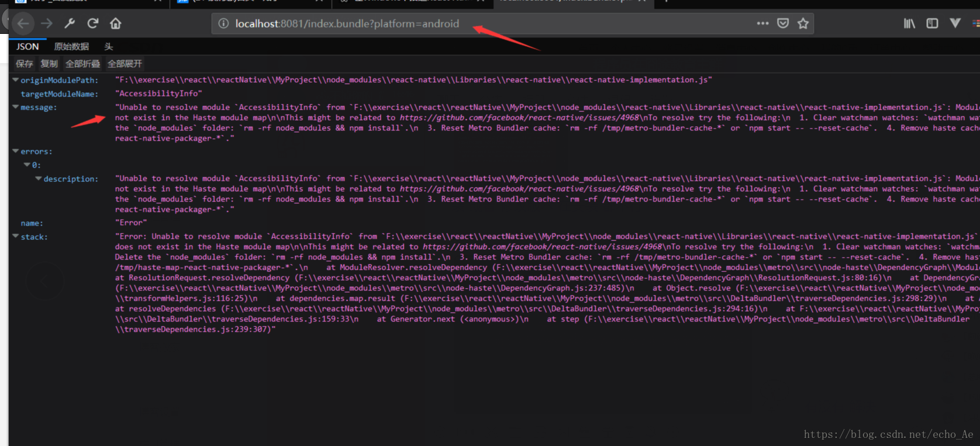980x446 pixels.
Task: Switch to the 原始数据 tab
Action: (x=71, y=47)
